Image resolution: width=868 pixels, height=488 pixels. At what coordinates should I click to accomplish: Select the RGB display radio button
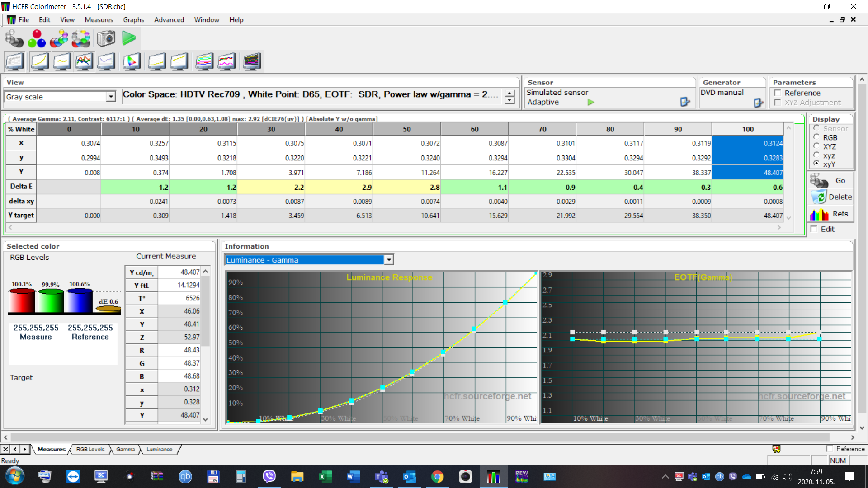click(x=816, y=137)
